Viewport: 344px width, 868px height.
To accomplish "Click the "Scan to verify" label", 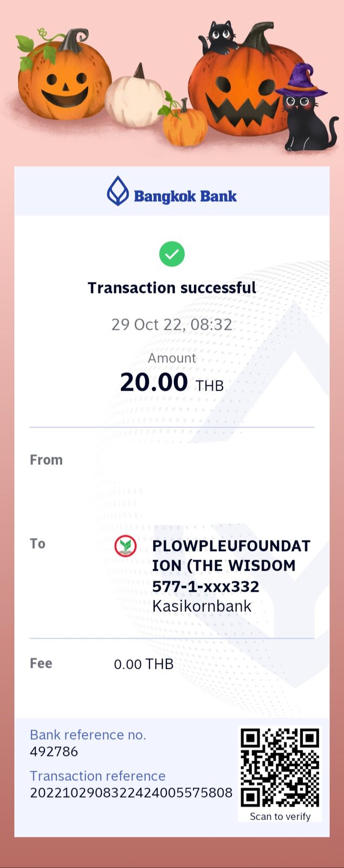I will tap(280, 816).
